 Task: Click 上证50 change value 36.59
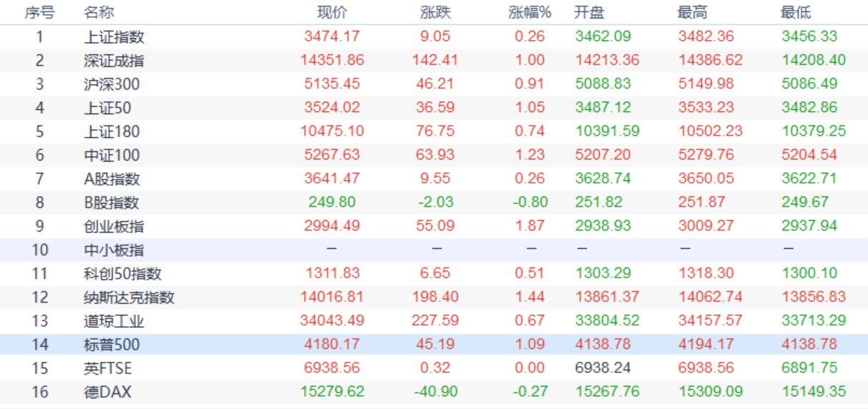[x=436, y=107]
